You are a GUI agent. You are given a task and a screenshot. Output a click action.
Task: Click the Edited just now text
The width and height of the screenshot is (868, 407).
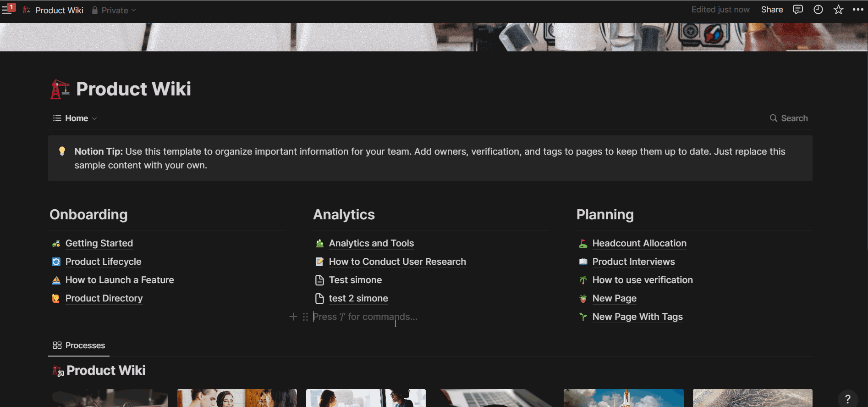[720, 10]
